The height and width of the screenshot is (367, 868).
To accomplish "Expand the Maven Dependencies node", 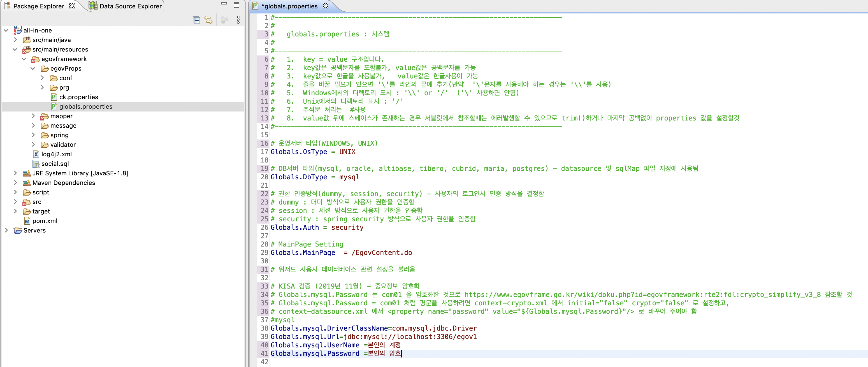I will pyautogui.click(x=15, y=183).
